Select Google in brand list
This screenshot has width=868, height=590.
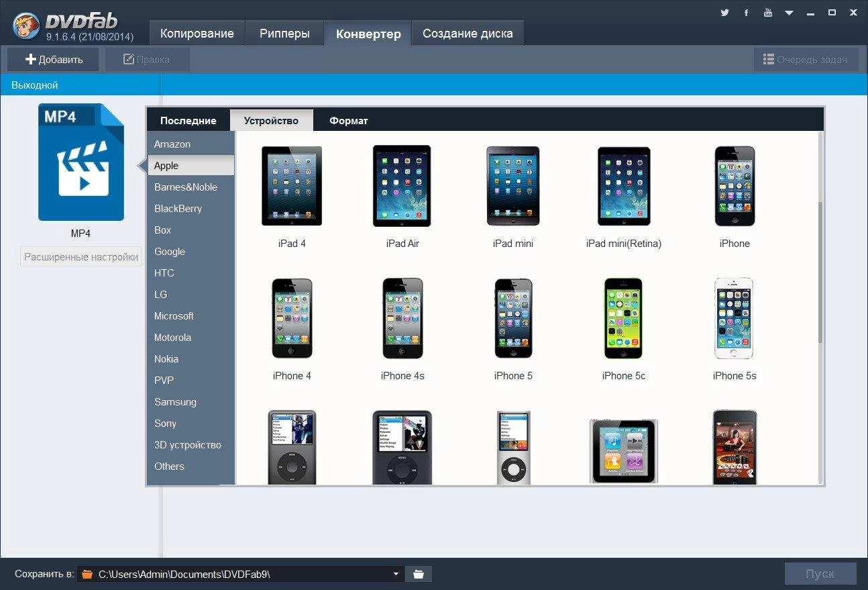(191, 252)
